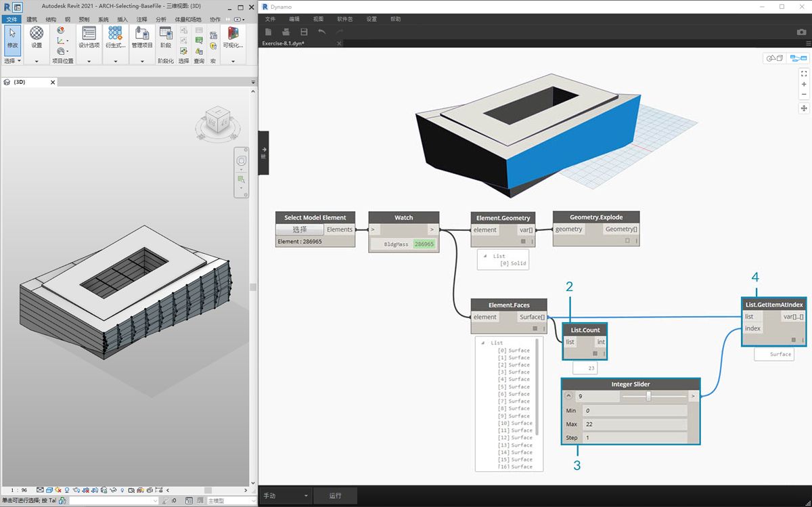Open the Revit 建筑 ribbon tab

click(31, 20)
